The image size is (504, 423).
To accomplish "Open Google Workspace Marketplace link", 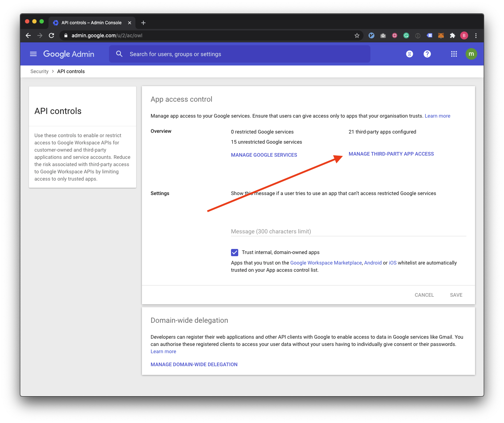I will (326, 263).
